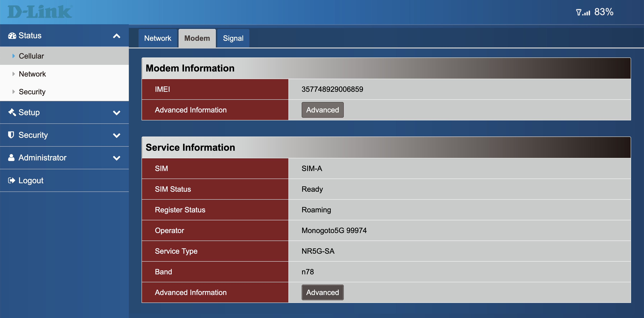Open the Signal tab
This screenshot has height=318, width=644.
233,38
